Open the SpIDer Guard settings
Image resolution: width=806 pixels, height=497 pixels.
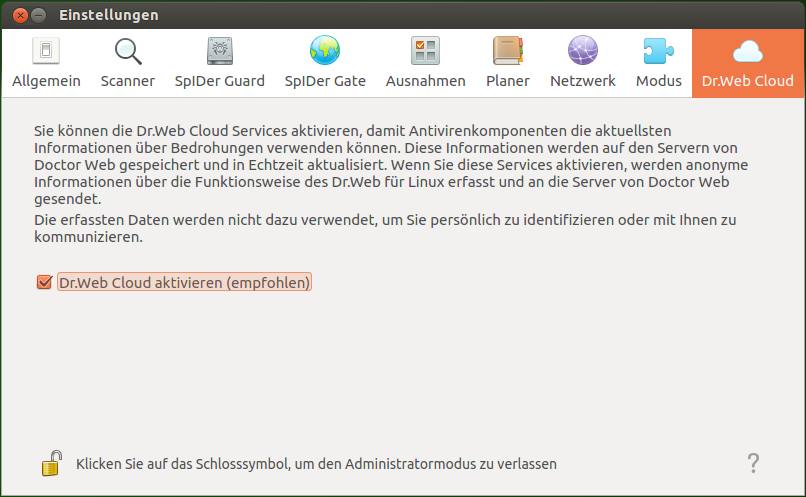219,63
